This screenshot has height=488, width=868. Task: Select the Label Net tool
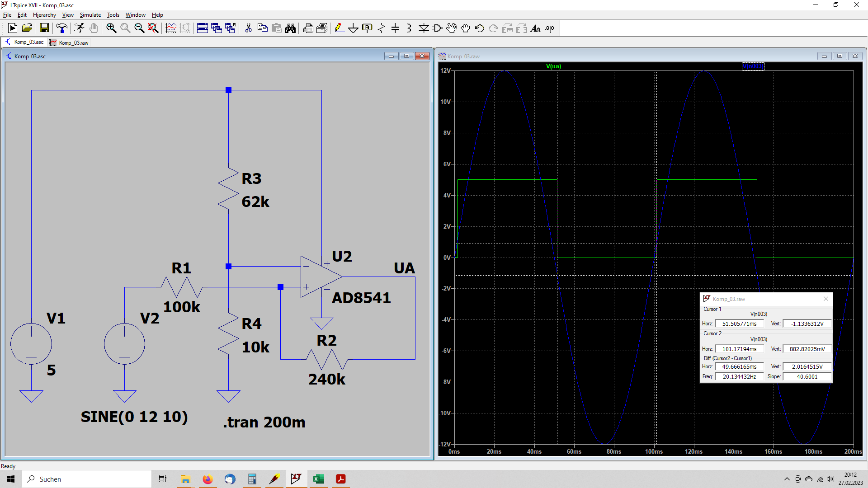(367, 28)
